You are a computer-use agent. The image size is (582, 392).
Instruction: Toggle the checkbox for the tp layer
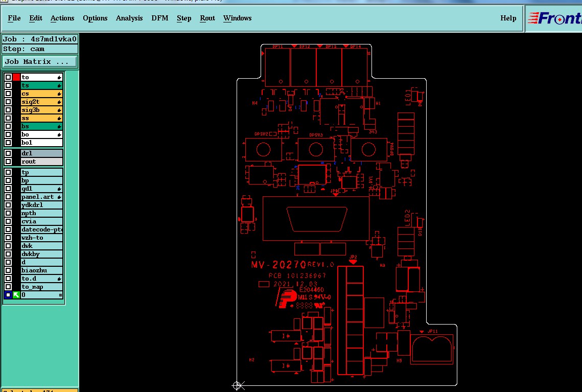8,172
